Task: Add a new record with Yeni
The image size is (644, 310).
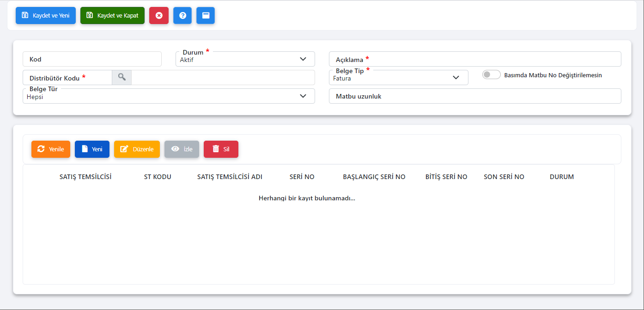Action: 92,149
